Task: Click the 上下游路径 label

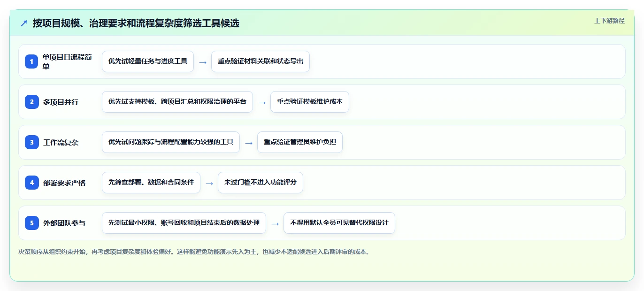Action: click(609, 21)
